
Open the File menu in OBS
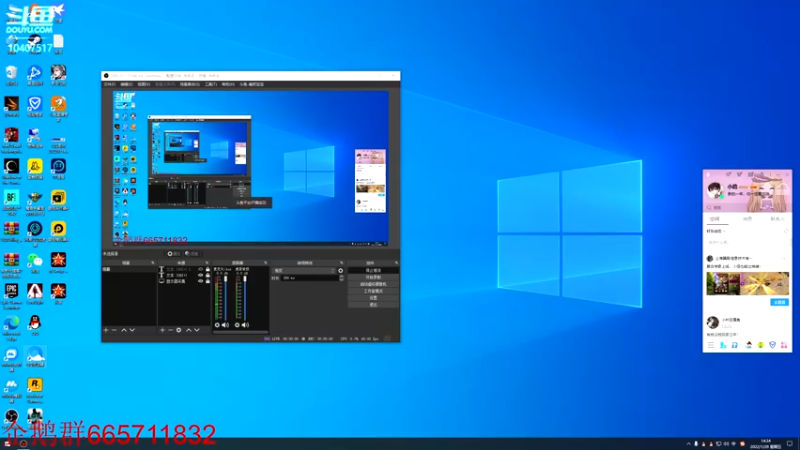[110, 84]
